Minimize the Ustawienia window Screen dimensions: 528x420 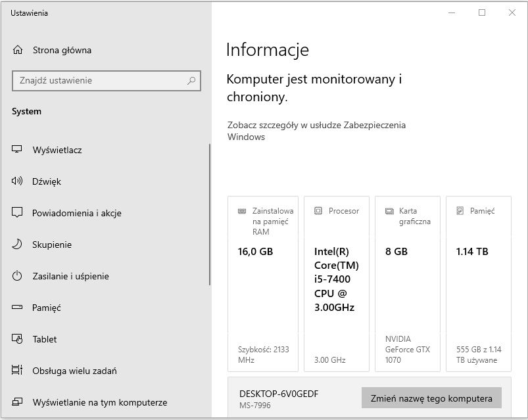[x=452, y=12]
